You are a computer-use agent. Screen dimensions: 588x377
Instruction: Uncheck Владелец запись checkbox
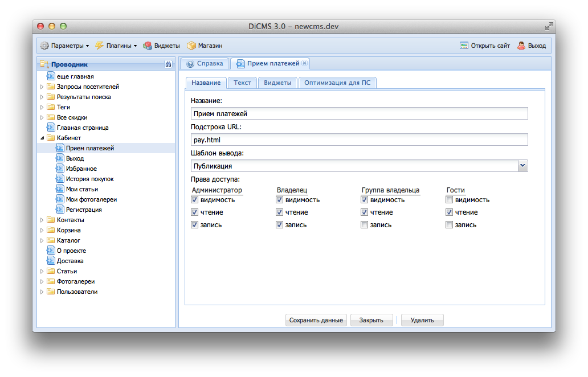[x=279, y=225]
